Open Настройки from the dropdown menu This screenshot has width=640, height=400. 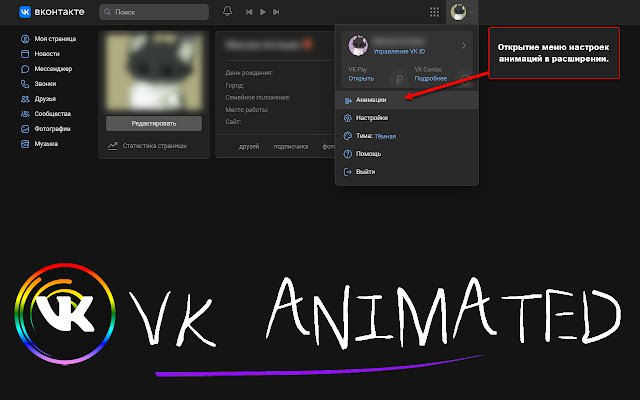click(407, 118)
